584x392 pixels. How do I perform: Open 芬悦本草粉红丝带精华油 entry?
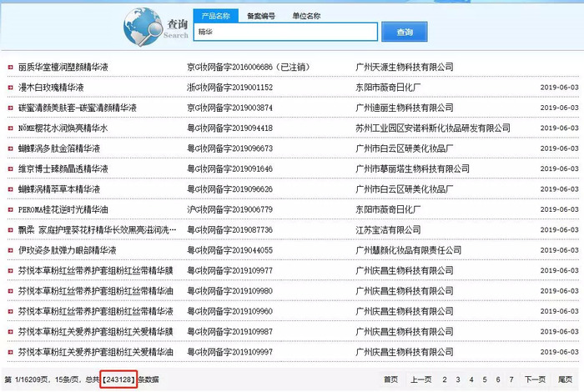(96, 291)
